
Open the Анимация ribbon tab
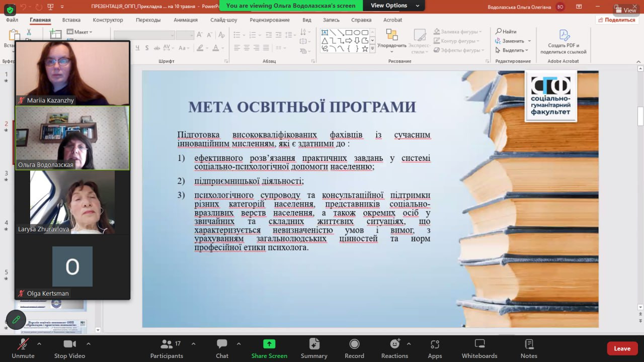pyautogui.click(x=186, y=20)
